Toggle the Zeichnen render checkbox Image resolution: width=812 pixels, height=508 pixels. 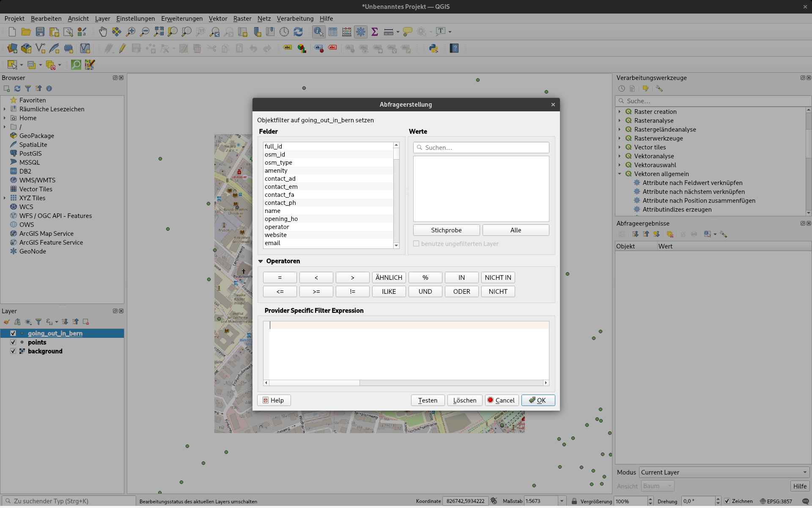point(727,501)
